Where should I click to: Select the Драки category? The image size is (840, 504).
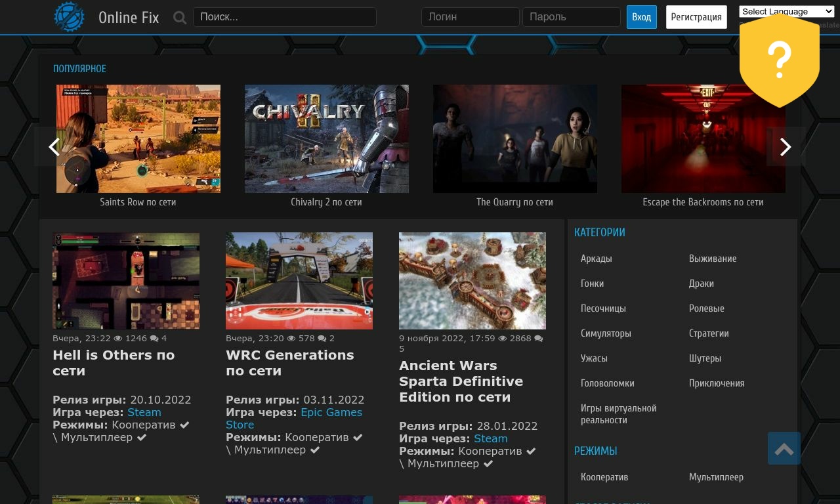702,283
